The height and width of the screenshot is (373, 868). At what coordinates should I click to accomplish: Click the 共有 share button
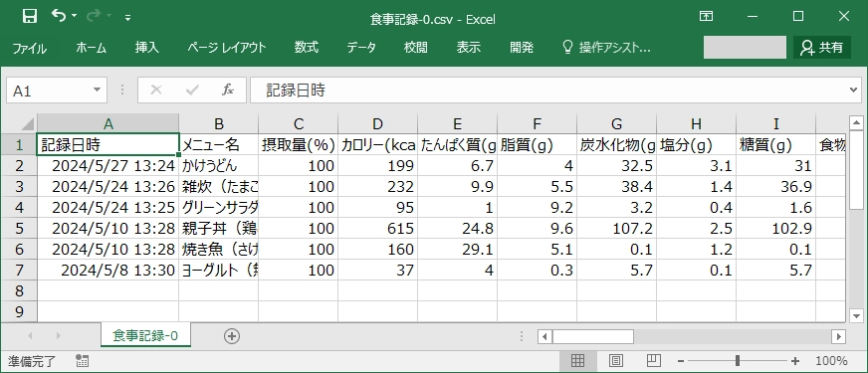tap(822, 48)
